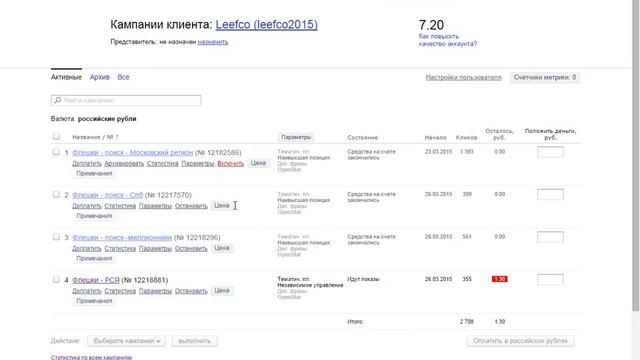Click Остановить for campaign 12218296
This screenshot has height=360, width=640.
[x=191, y=248]
